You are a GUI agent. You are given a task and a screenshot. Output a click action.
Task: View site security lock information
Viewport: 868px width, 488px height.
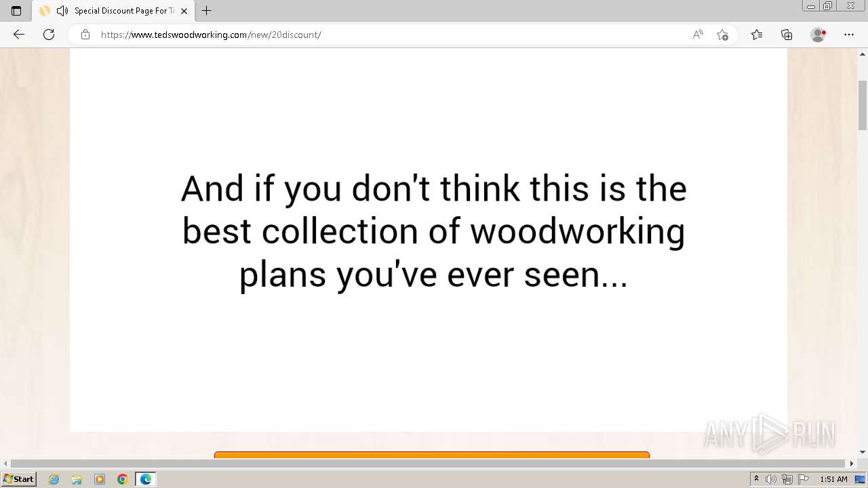[85, 35]
